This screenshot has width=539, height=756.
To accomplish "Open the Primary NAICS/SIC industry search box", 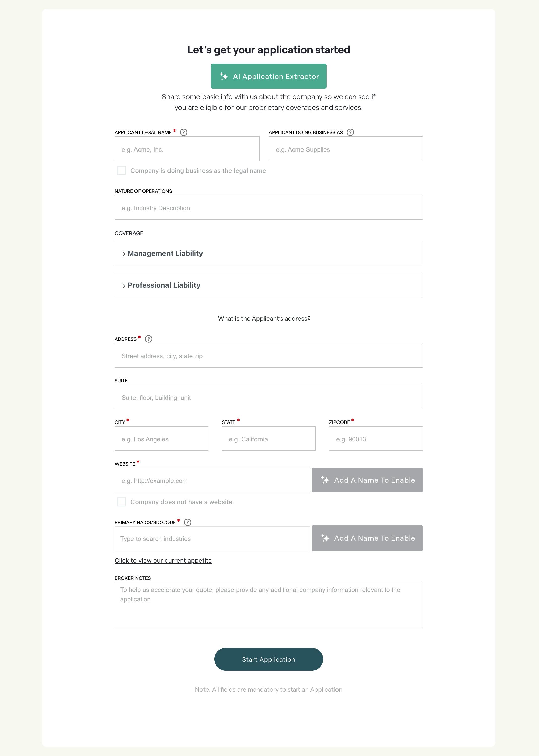I will [212, 539].
